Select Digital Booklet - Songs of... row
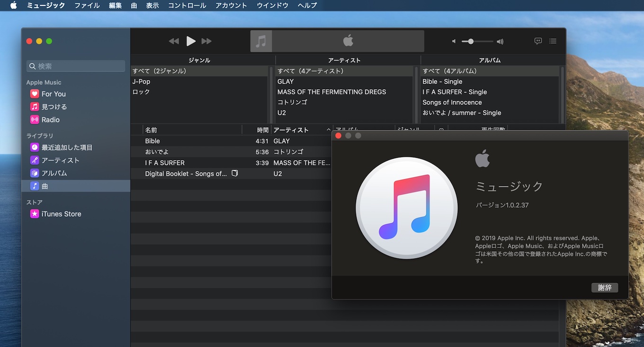The width and height of the screenshot is (644, 347). (231, 173)
